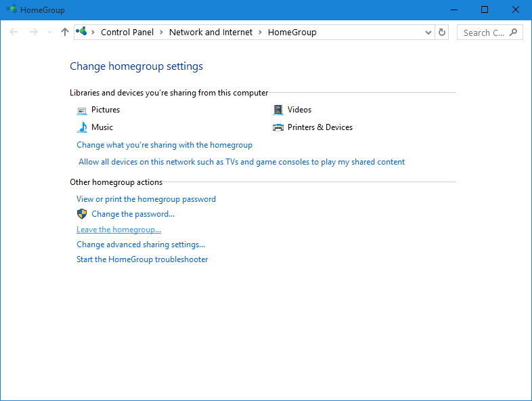This screenshot has height=401, width=532.
Task: Click the search magnifier icon
Action: click(x=513, y=33)
